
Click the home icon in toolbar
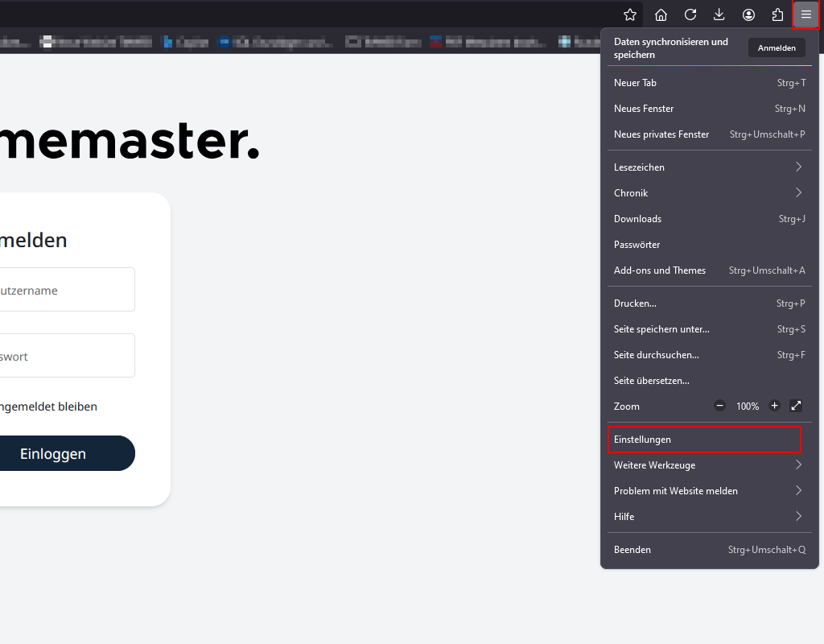pos(661,14)
